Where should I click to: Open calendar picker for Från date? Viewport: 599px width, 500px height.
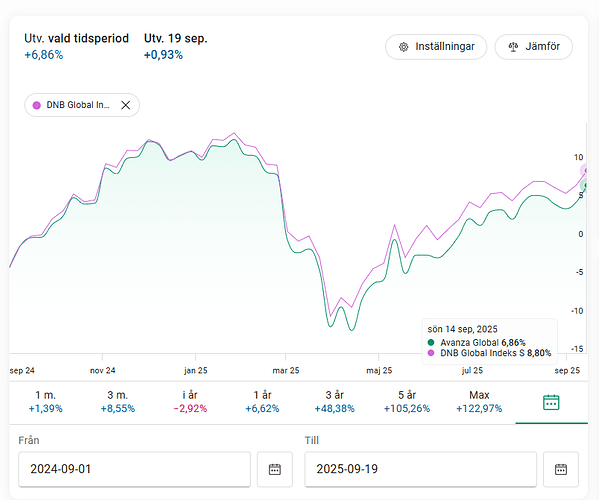[275, 469]
